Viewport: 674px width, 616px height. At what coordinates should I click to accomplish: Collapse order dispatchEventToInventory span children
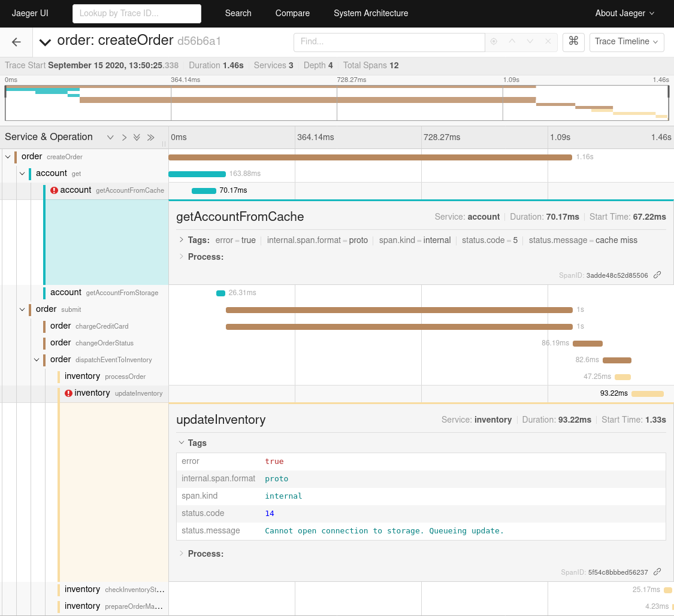pos(37,360)
